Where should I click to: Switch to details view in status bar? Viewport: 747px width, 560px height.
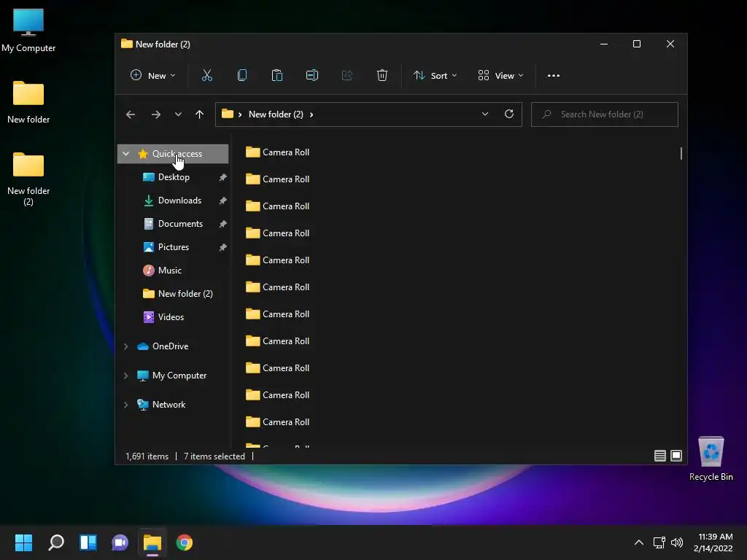(659, 456)
